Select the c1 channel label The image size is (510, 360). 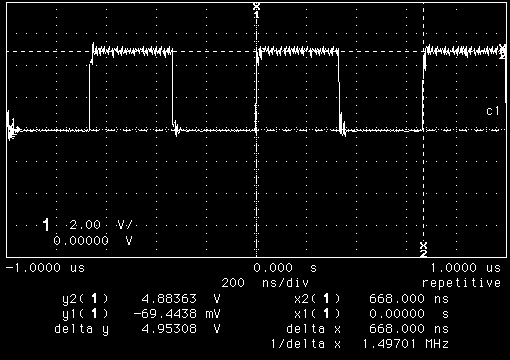pyautogui.click(x=493, y=111)
